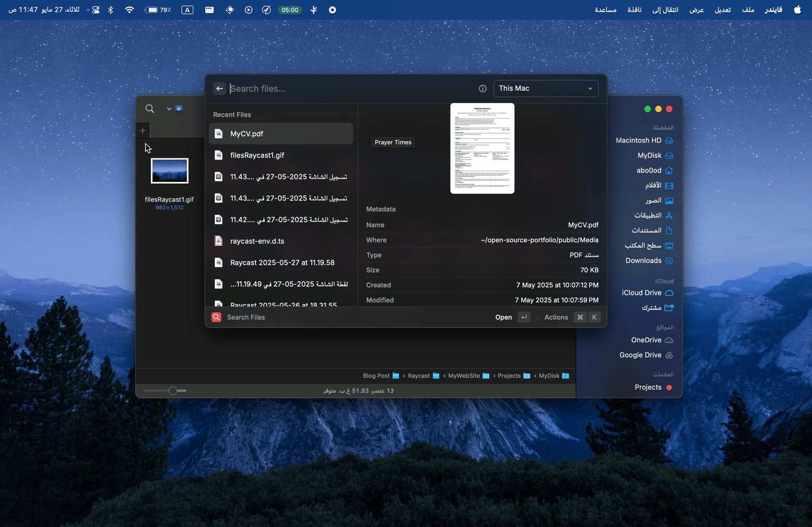Select MyCV.pdf in Recent Files
The height and width of the screenshot is (527, 812).
pyautogui.click(x=281, y=134)
